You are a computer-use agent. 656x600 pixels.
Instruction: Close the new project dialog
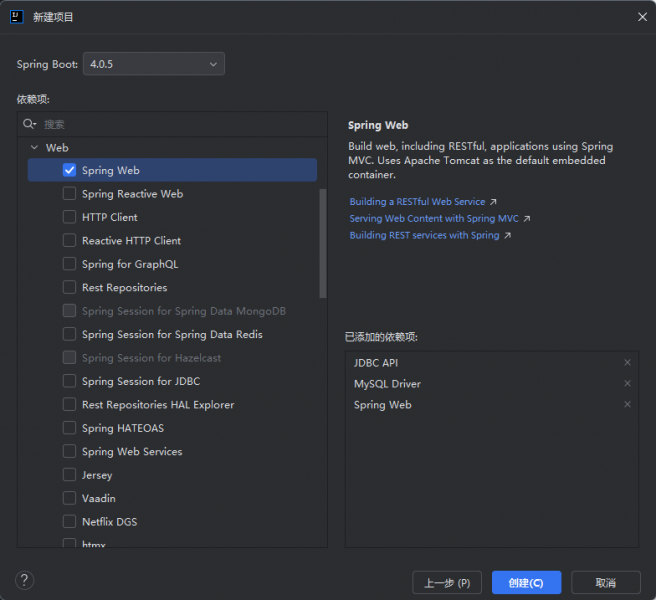tap(642, 17)
